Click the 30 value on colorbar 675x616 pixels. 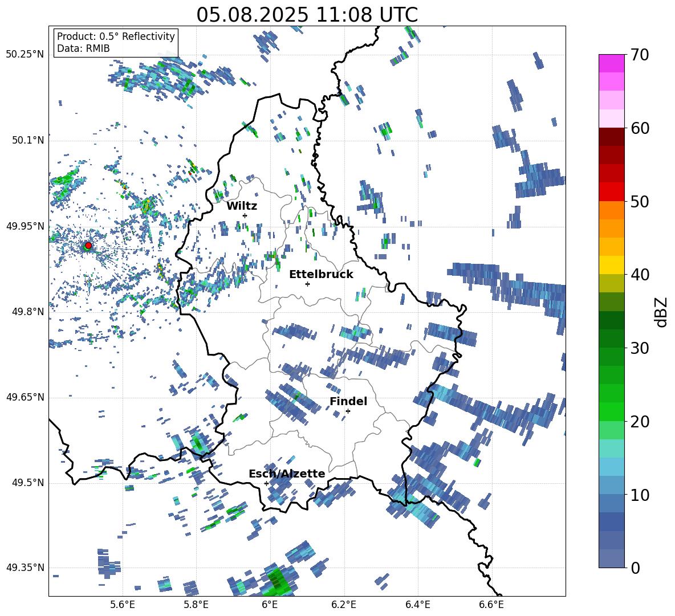click(640, 348)
